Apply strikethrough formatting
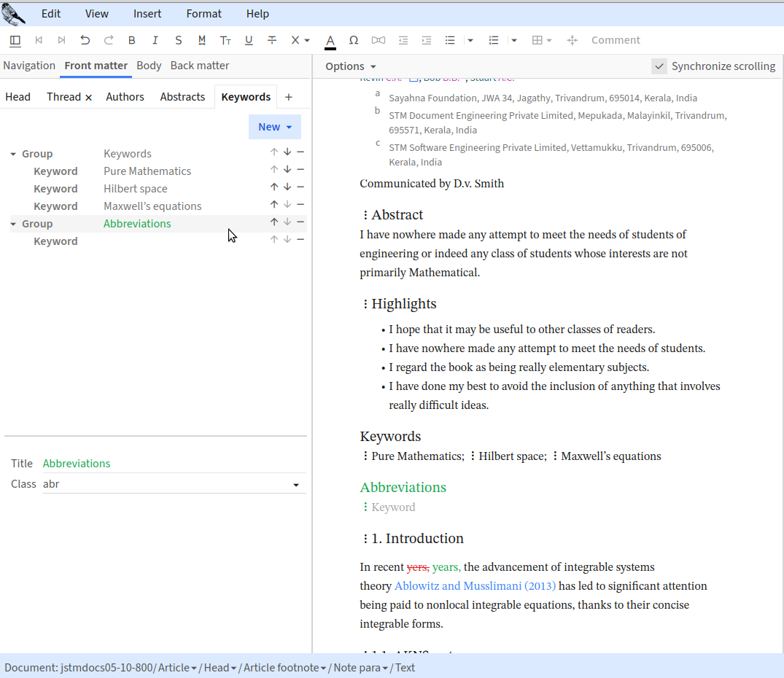The image size is (784, 678). point(272,40)
